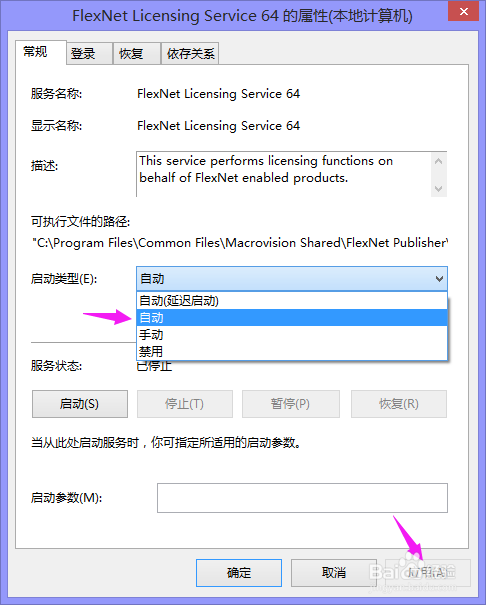Image resolution: width=486 pixels, height=605 pixels.
Task: Confirm with the 确定 button
Action: point(239,573)
